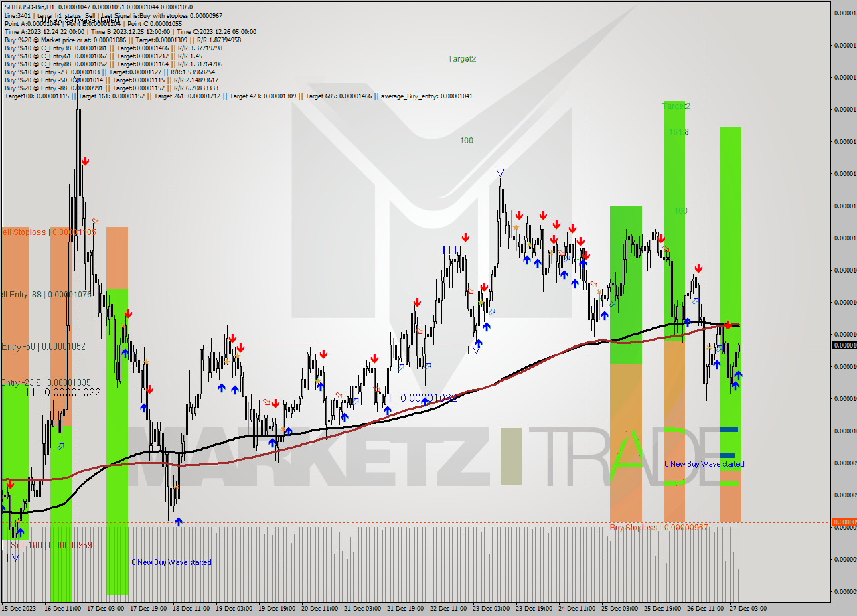Click the red stoploss price tag on axis
857x616 pixels.
pos(843,522)
